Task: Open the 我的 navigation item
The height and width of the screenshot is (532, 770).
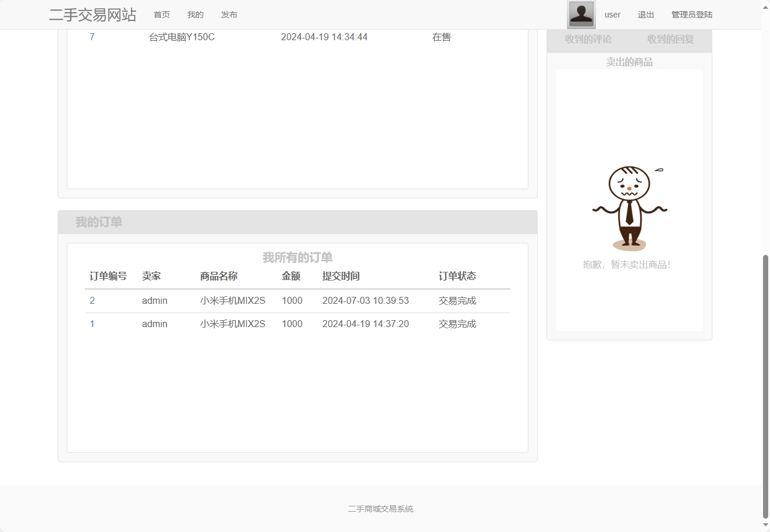Action: tap(195, 15)
